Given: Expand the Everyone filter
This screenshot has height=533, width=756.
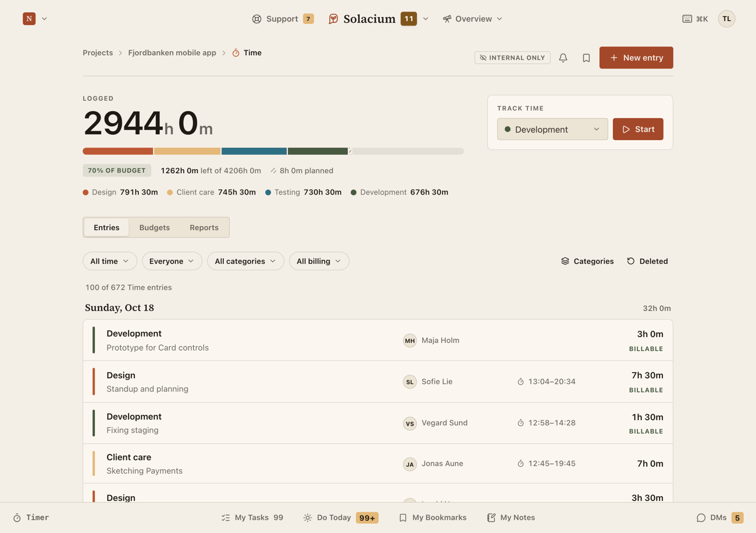Looking at the screenshot, I should (x=172, y=261).
